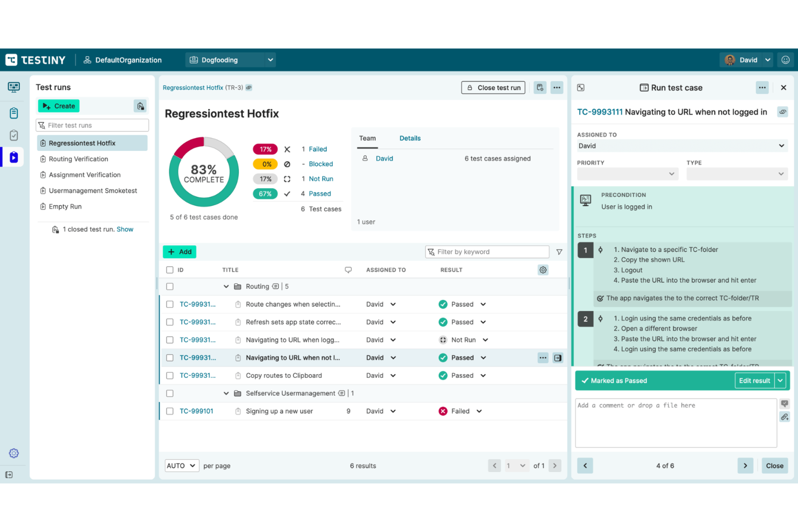The image size is (798, 532).
Task: Open more options for the Run test case panel
Action: (762, 87)
